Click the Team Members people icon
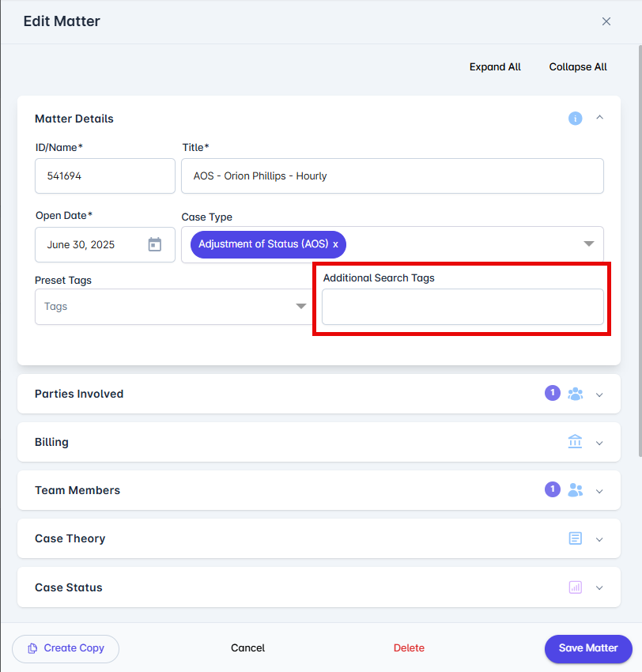Viewport: 642px width, 672px height. point(576,490)
